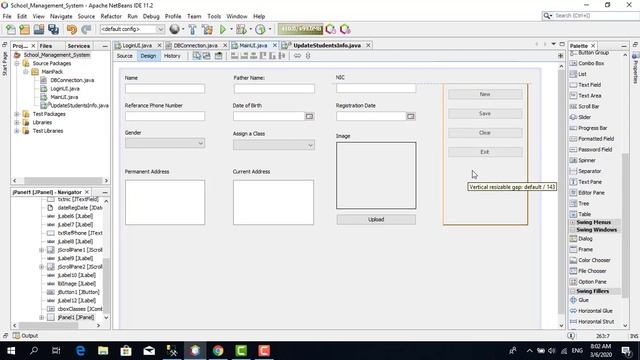Open the Window menu
The height and width of the screenshot is (360, 640).
[237, 16]
